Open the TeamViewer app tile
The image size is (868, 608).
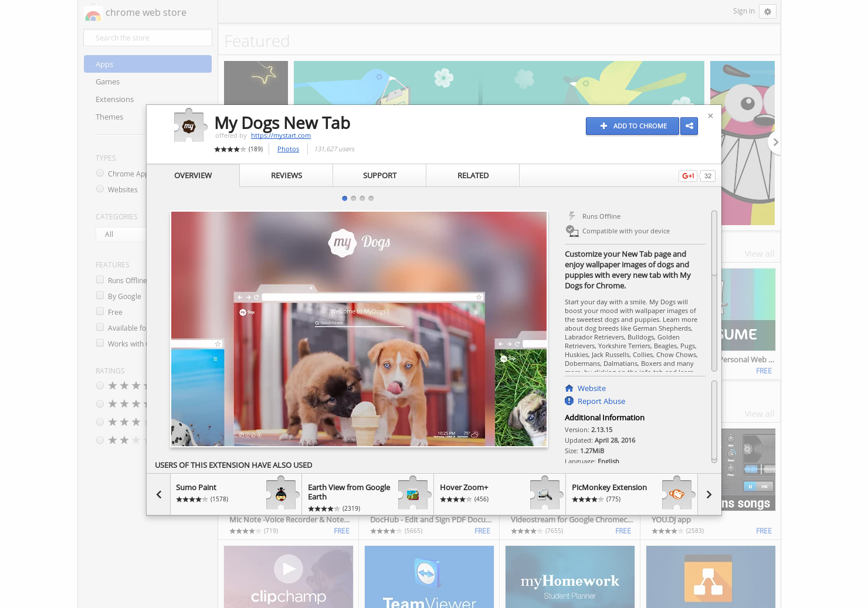click(x=429, y=577)
